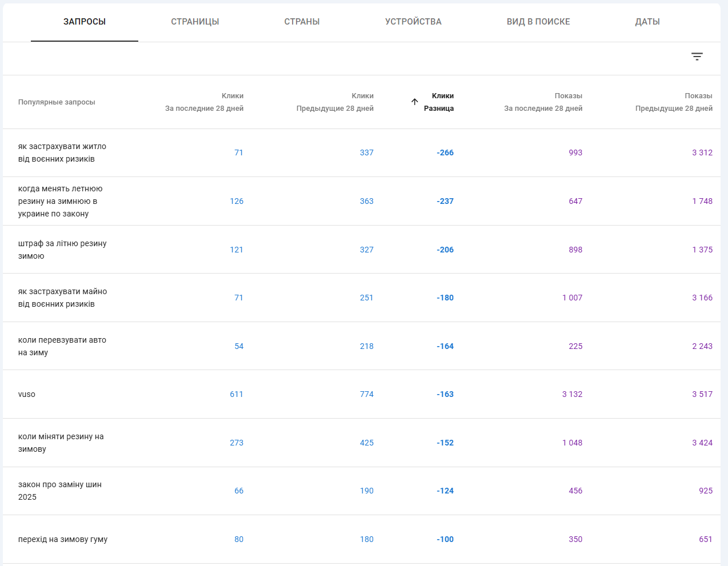The height and width of the screenshot is (566, 728).
Task: Open the vuso query row
Action: coord(27,394)
